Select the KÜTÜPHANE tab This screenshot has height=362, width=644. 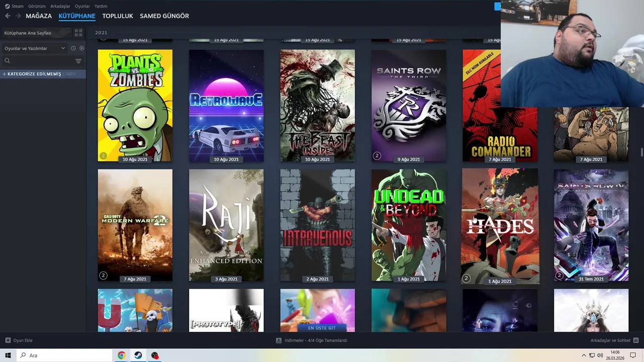[x=77, y=16]
